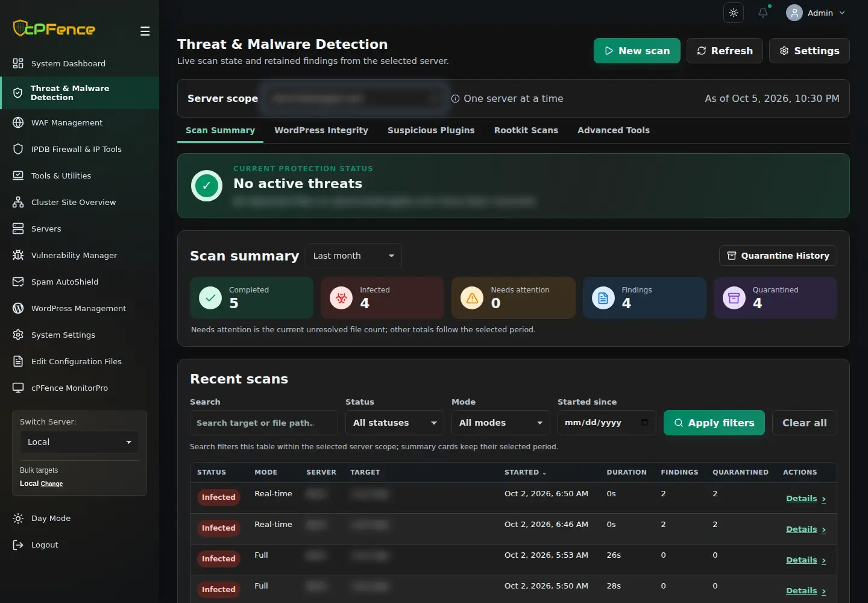Screen dimensions: 868x603
Task: Open the Settings button in header
Action: (810, 51)
